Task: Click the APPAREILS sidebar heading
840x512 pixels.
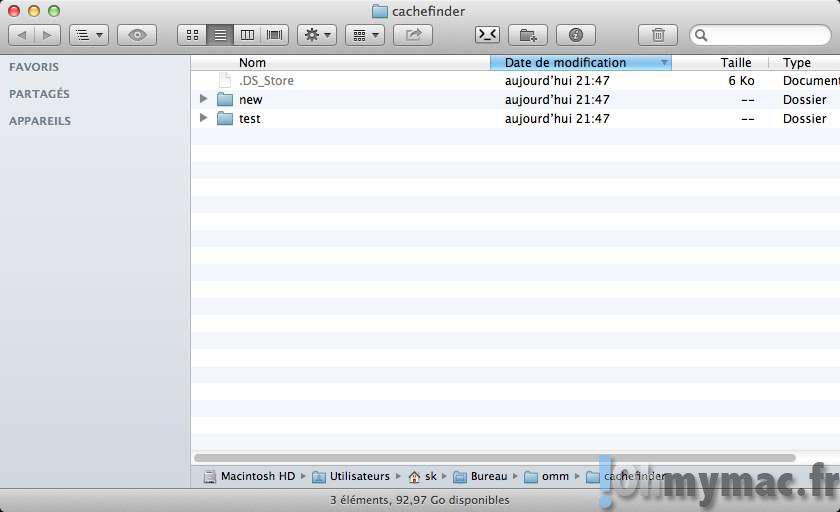Action: click(x=40, y=121)
